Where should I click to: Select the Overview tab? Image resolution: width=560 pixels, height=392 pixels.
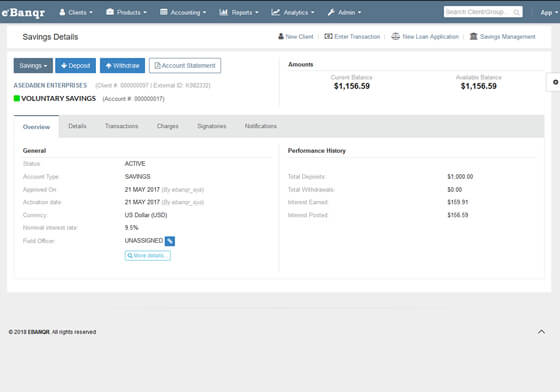tap(36, 127)
